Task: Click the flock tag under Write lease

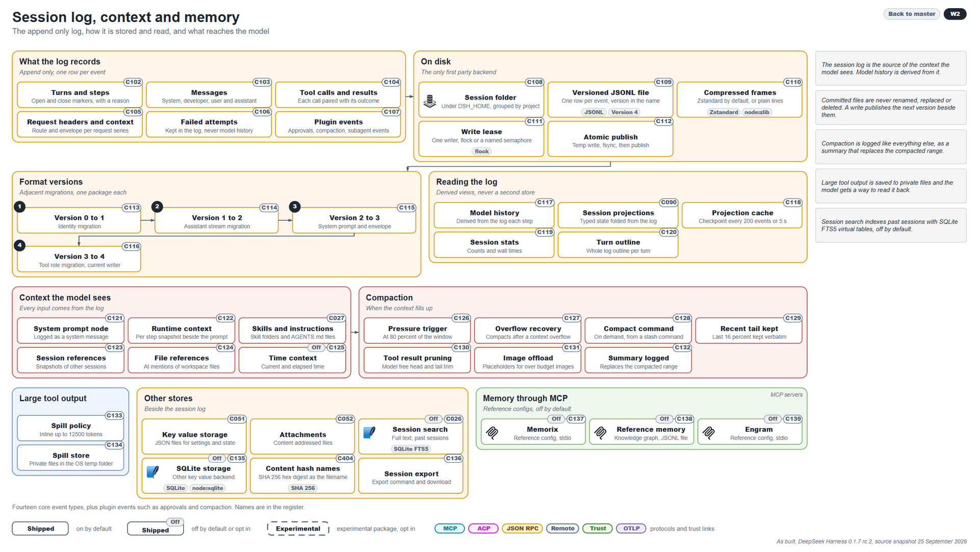Action: click(482, 152)
